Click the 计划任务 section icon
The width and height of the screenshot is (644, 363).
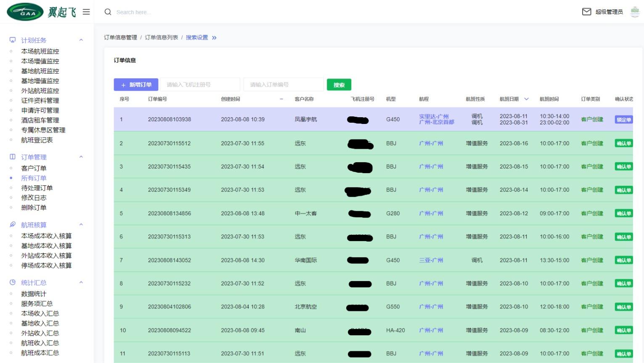click(13, 40)
